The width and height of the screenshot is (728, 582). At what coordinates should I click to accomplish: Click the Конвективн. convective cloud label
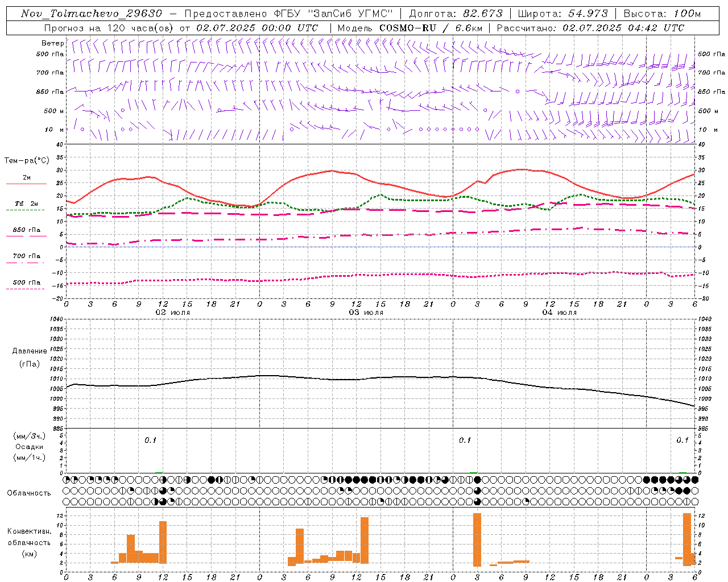coord(30,531)
